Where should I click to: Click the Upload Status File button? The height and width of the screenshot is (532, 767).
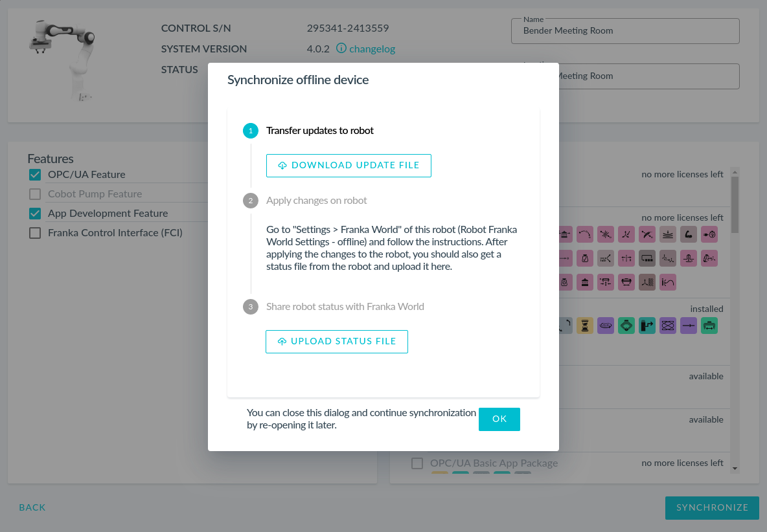click(x=337, y=342)
